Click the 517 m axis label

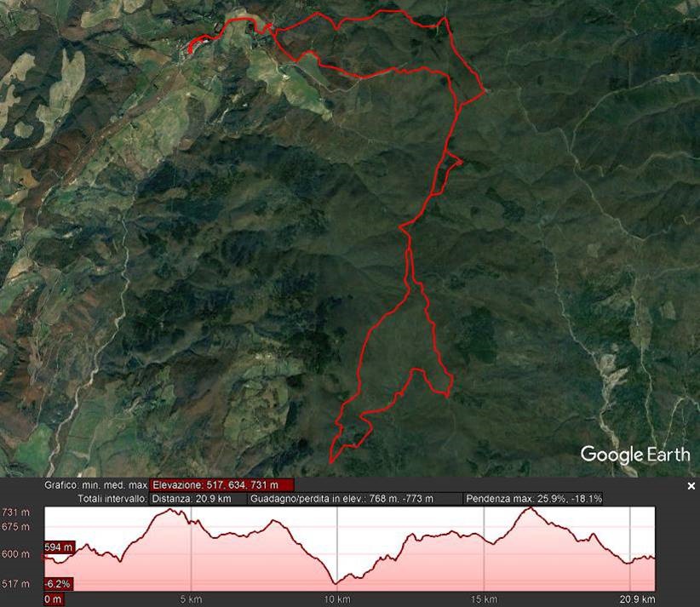15,584
